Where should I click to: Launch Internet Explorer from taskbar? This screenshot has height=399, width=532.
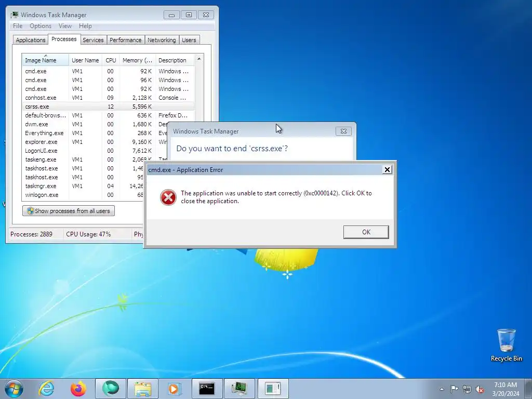tap(46, 389)
